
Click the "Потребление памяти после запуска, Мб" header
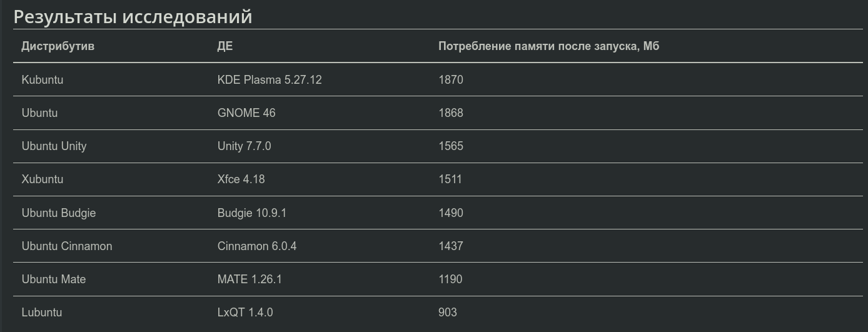[x=548, y=46]
